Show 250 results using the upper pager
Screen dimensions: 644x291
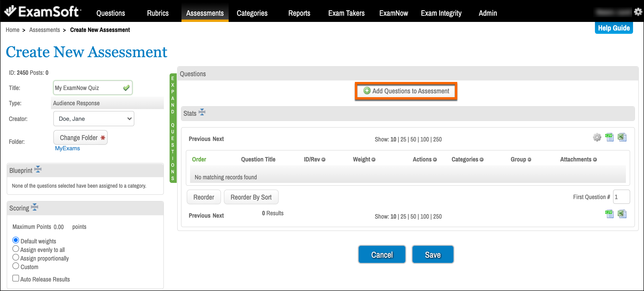coord(437,139)
